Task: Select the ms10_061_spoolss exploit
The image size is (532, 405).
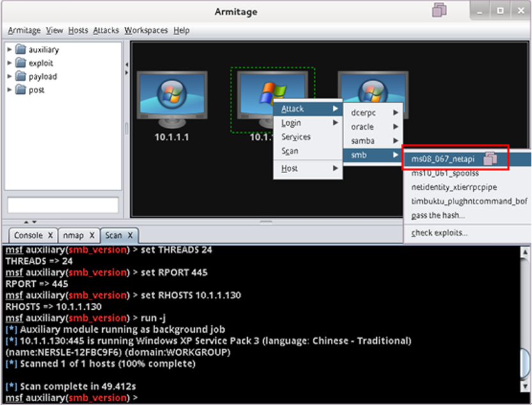Action: tap(467, 173)
